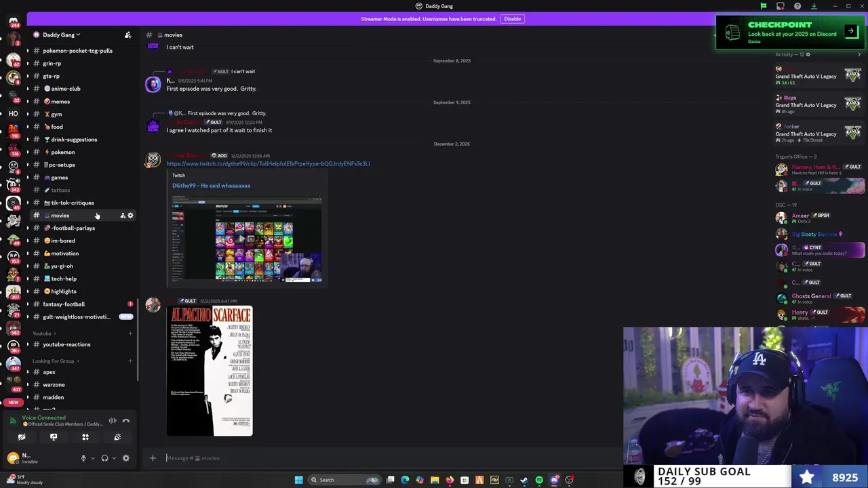Add channel under Looking For Group category
This screenshot has width=868, height=488.
coord(130,361)
